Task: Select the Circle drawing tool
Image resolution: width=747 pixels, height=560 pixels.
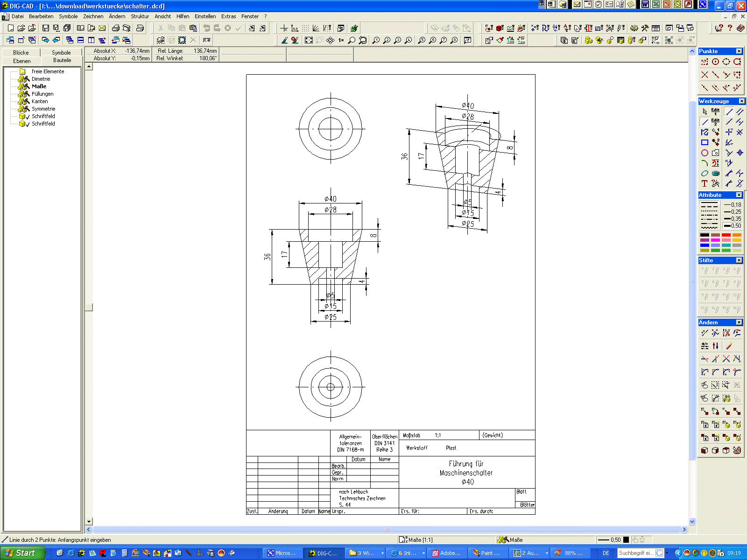Action: click(705, 153)
